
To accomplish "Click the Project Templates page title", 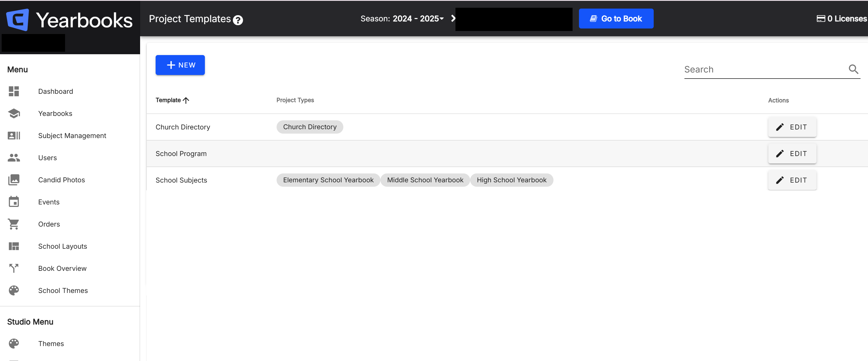I will pyautogui.click(x=190, y=19).
